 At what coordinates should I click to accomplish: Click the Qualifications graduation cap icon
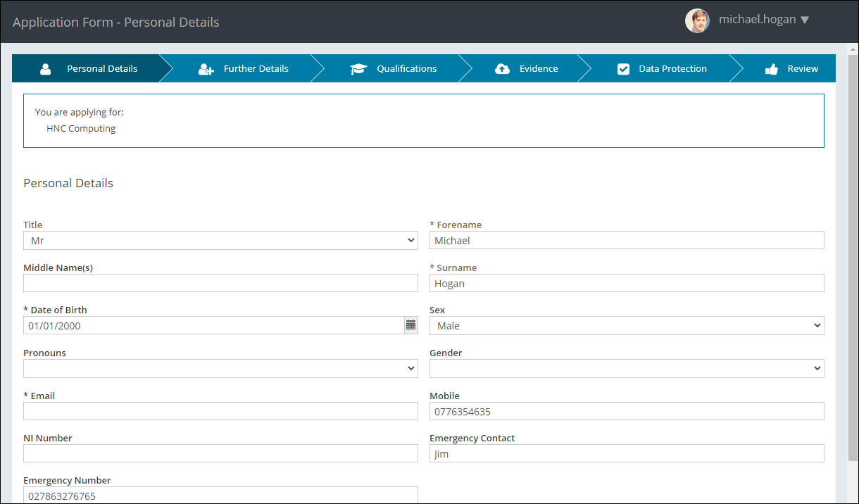(358, 68)
